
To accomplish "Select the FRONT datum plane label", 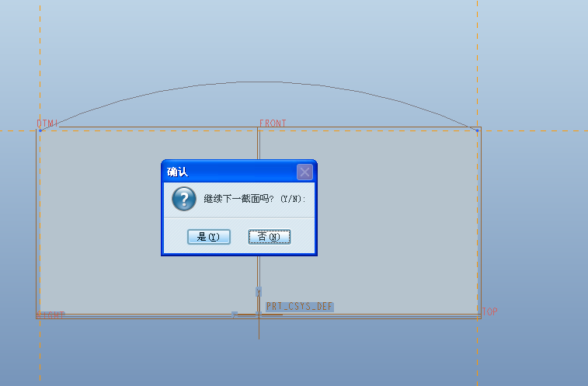I will point(273,123).
